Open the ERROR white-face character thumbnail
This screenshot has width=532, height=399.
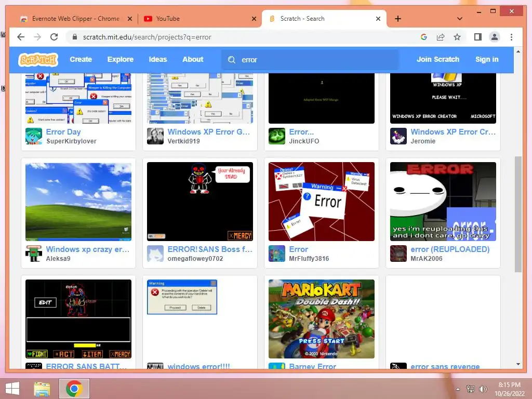pos(443,202)
